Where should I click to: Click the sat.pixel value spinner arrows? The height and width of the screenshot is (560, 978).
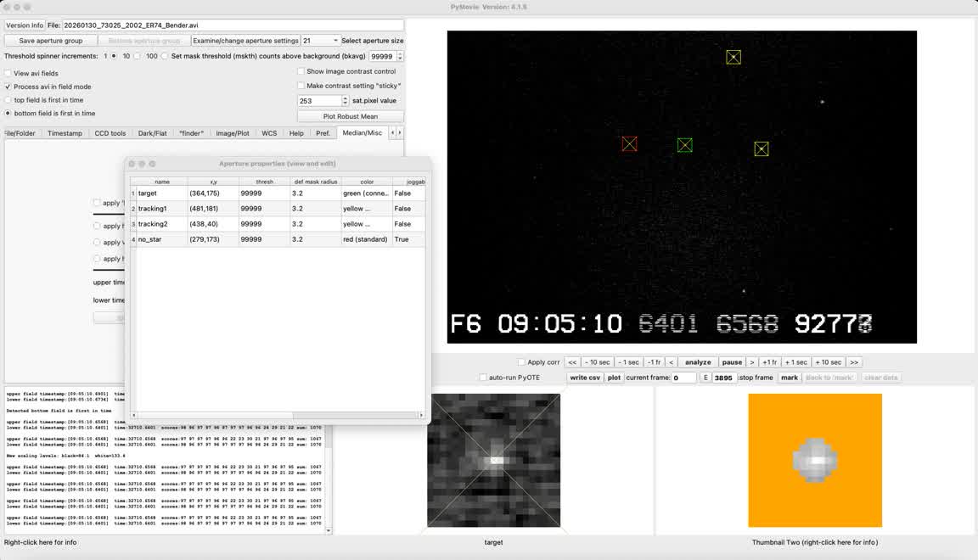345,101
